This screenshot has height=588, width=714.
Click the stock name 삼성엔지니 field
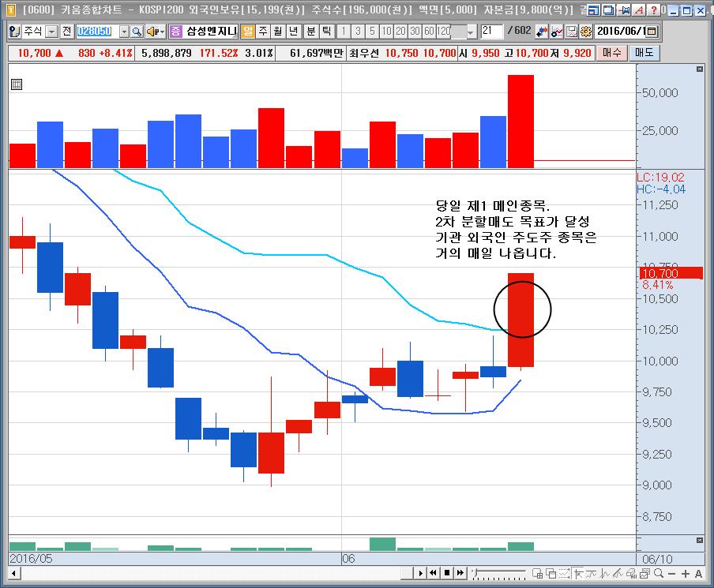(x=211, y=32)
